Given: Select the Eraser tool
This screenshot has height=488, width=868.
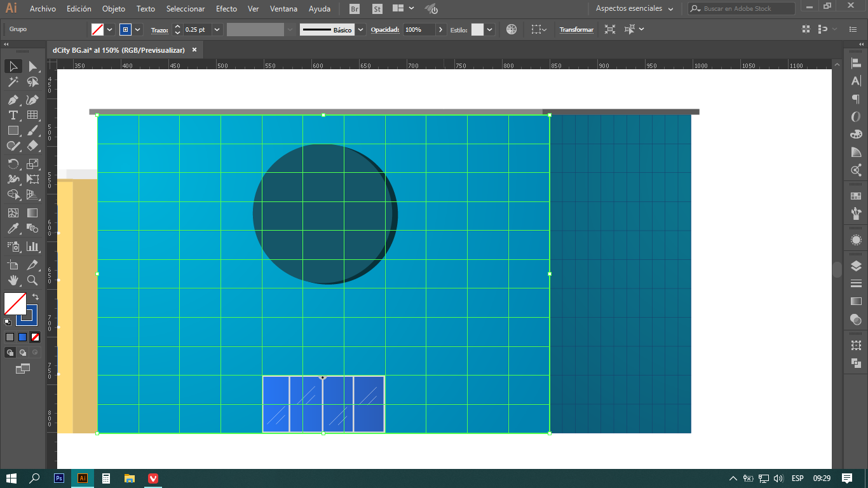Looking at the screenshot, I should [x=32, y=146].
